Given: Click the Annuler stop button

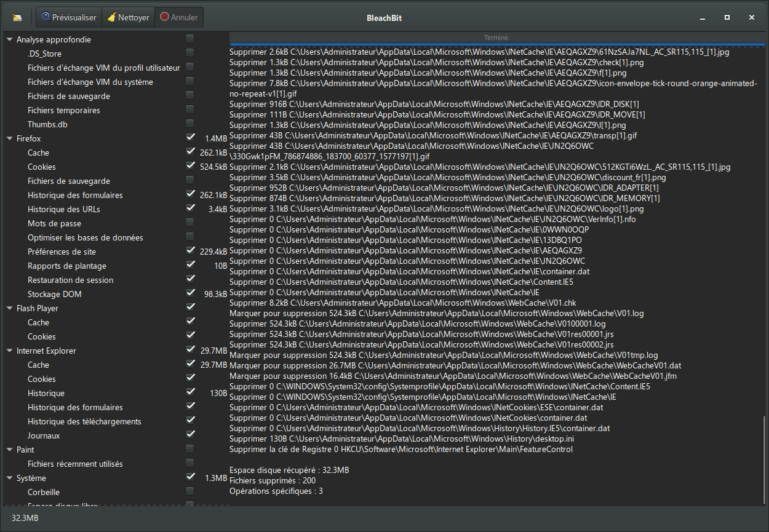Looking at the screenshot, I should [x=179, y=17].
